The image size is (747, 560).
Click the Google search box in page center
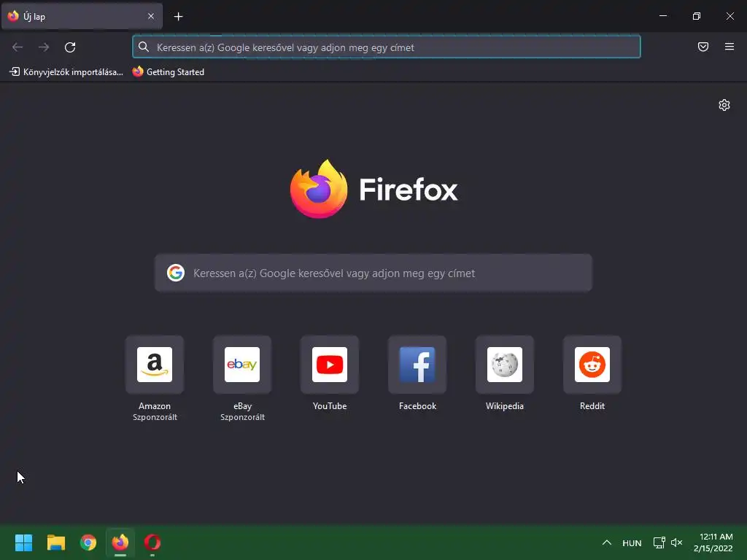coord(373,273)
